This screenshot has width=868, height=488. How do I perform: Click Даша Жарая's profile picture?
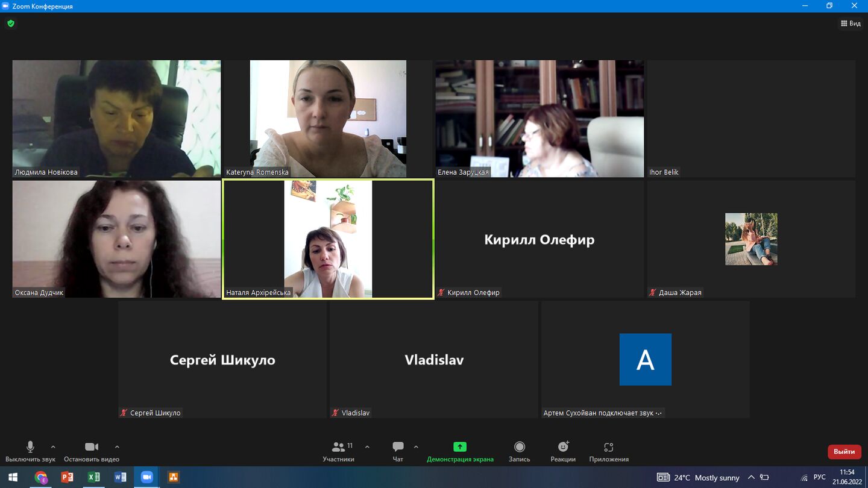[x=751, y=239]
